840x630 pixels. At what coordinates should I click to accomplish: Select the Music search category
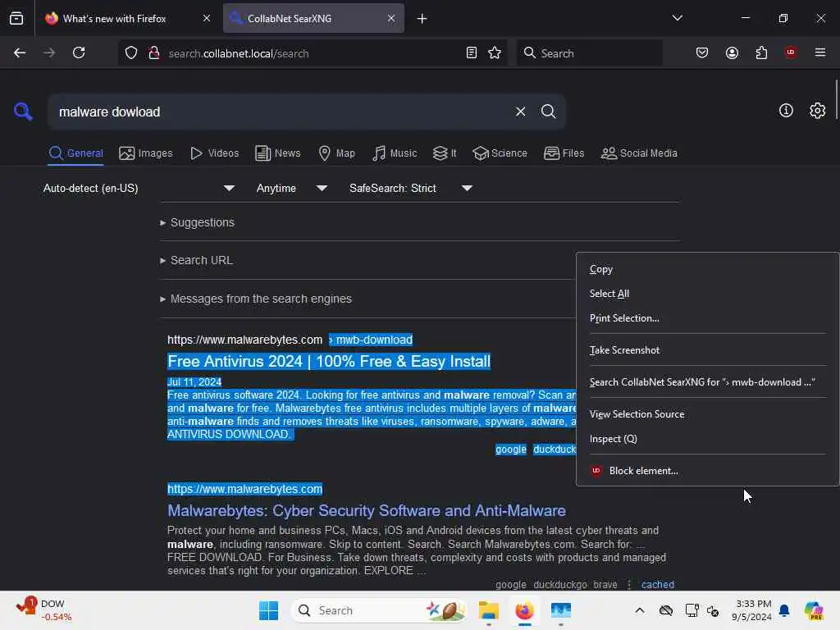point(395,153)
